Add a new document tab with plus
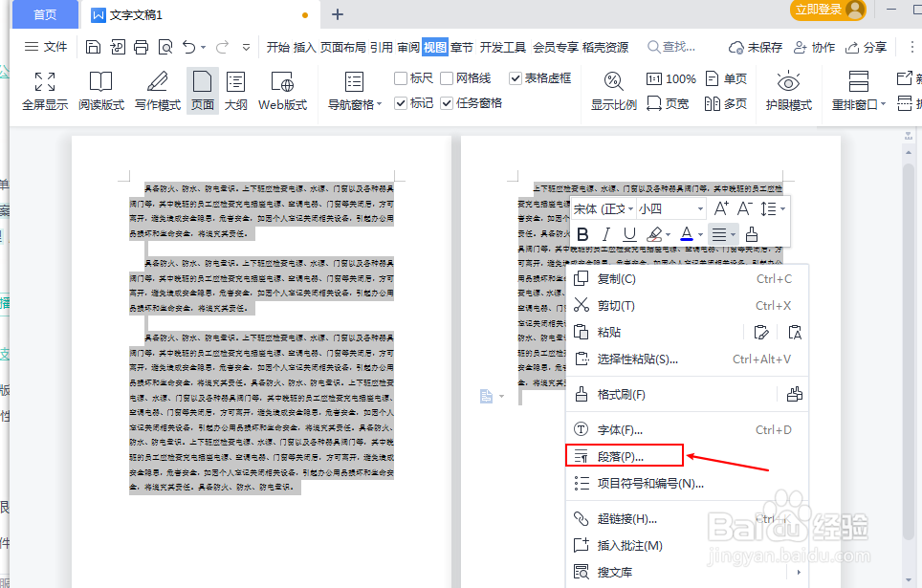 (x=338, y=14)
